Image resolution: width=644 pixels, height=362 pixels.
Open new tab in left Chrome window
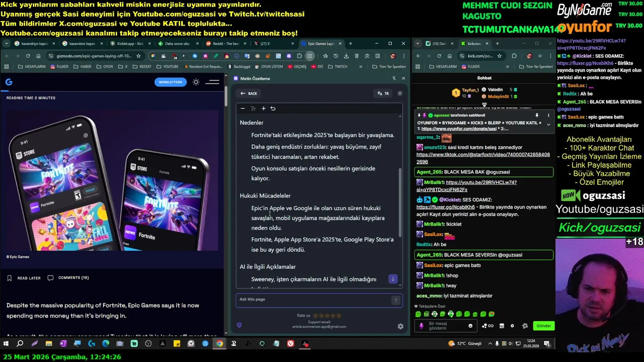[351, 44]
